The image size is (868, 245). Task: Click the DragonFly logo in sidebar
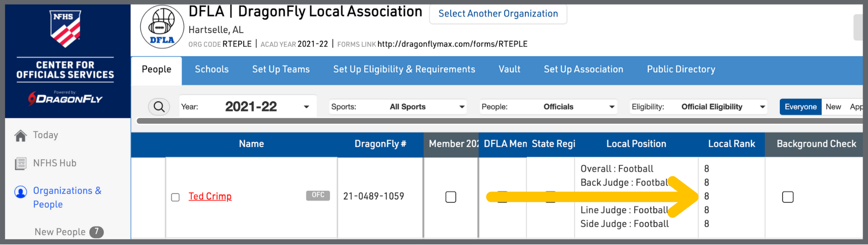65,98
